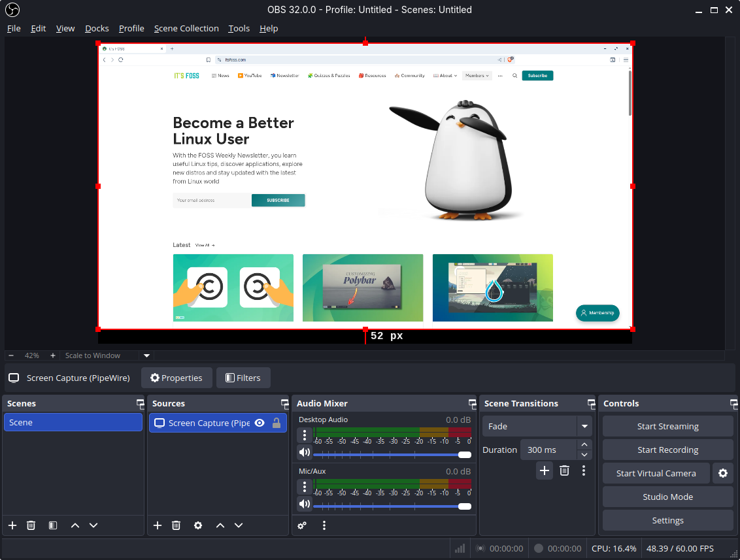This screenshot has height=560, width=740.
Task: Start Recording
Action: tap(667, 450)
